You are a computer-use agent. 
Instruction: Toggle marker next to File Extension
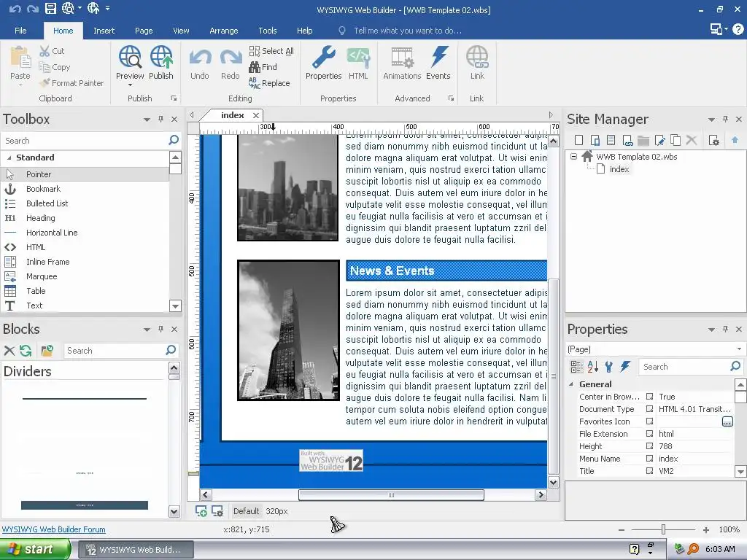click(x=649, y=434)
